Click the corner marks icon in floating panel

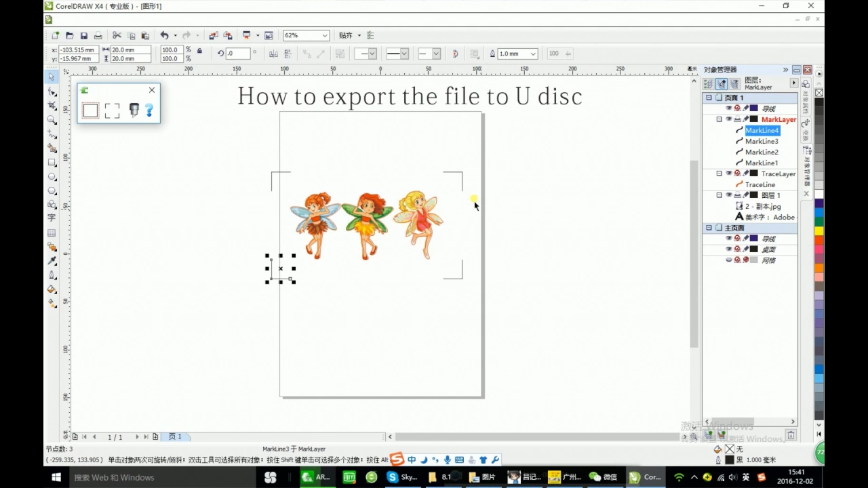coord(113,110)
